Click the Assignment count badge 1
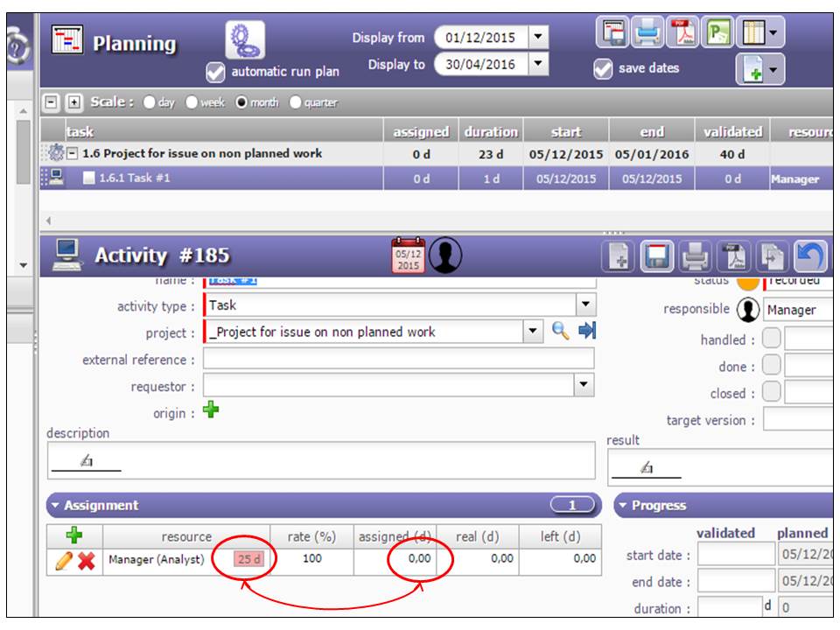Image resolution: width=840 pixels, height=630 pixels. point(572,505)
